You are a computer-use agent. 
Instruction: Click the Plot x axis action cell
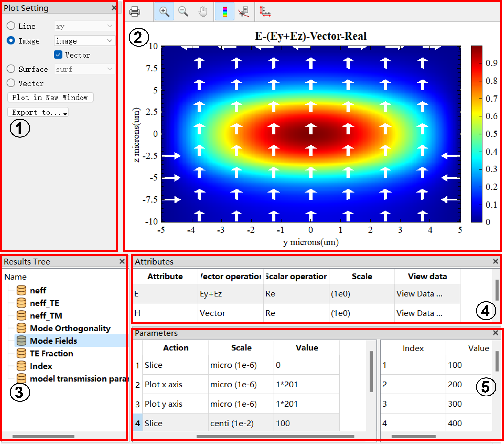pos(176,384)
